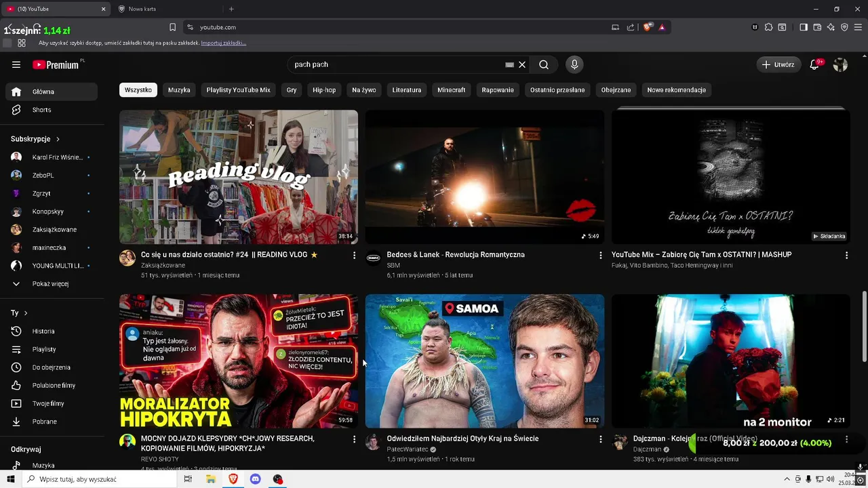Toggle the Brave sidebar panel
Viewport: 868px width, 488px height.
[804, 27]
